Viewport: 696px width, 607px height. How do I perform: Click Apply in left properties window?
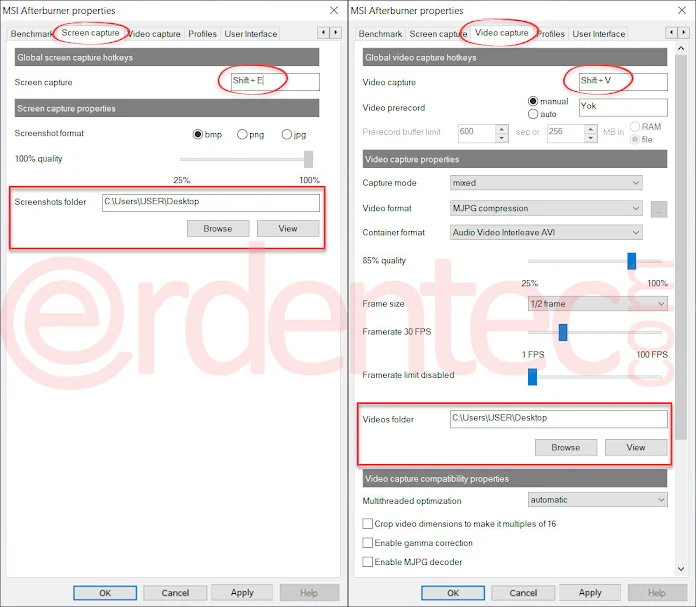click(242, 593)
